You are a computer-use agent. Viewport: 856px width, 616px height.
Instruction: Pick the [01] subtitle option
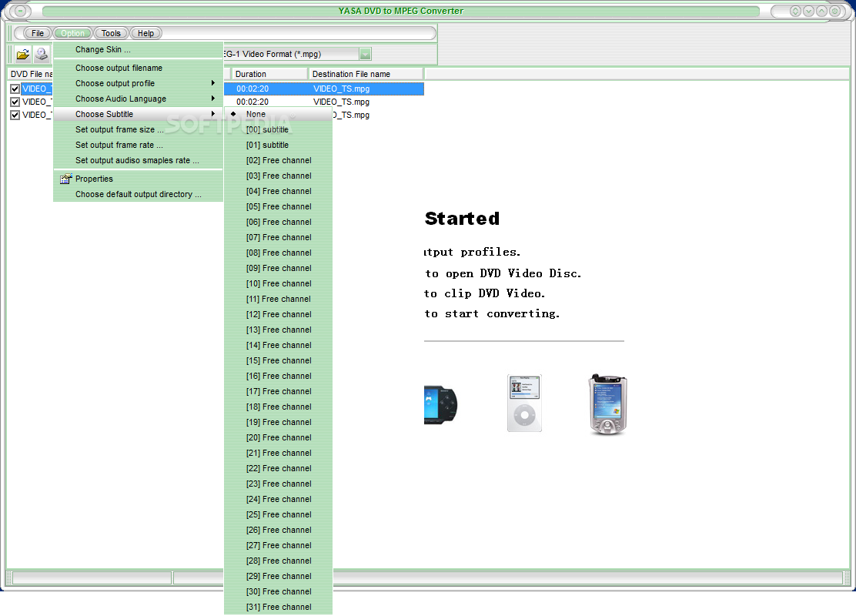point(278,145)
